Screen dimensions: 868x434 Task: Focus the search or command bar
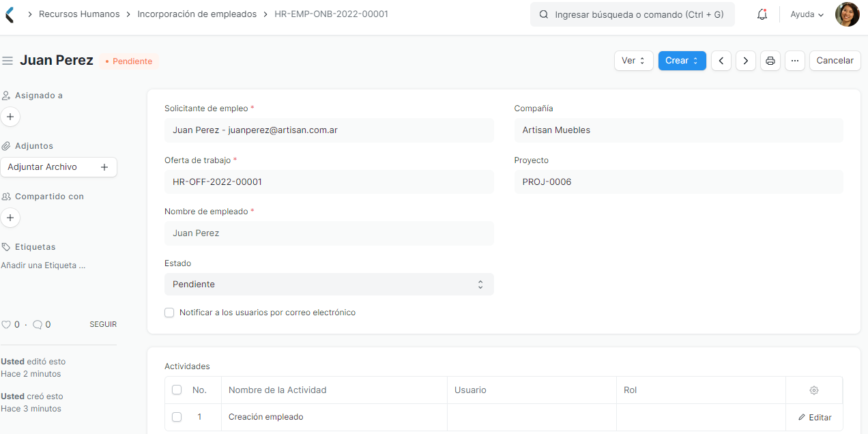[633, 14]
